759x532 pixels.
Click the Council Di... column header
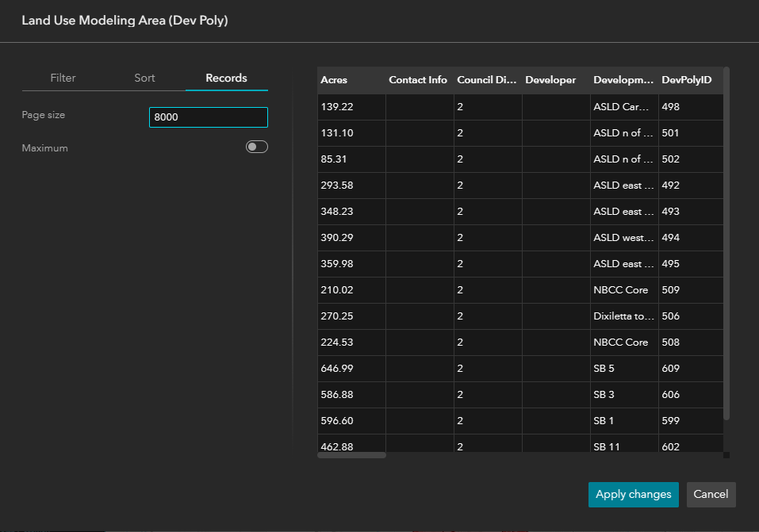488,80
